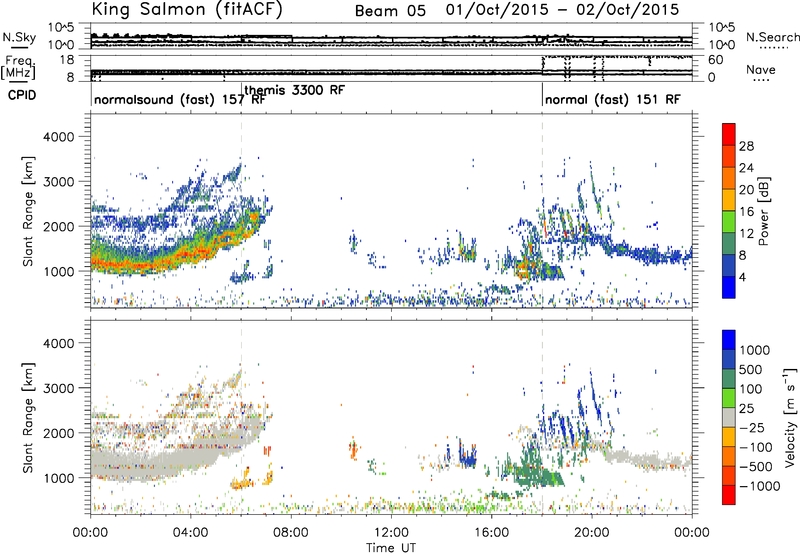Screen dimensions: 800x554
Task: Click the "N.Search" legend label
Action: [772, 37]
